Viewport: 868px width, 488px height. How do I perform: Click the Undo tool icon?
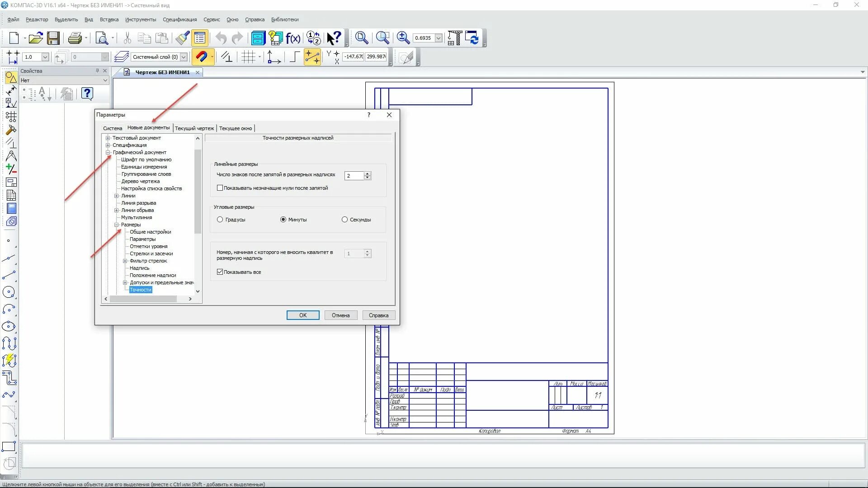tap(221, 38)
